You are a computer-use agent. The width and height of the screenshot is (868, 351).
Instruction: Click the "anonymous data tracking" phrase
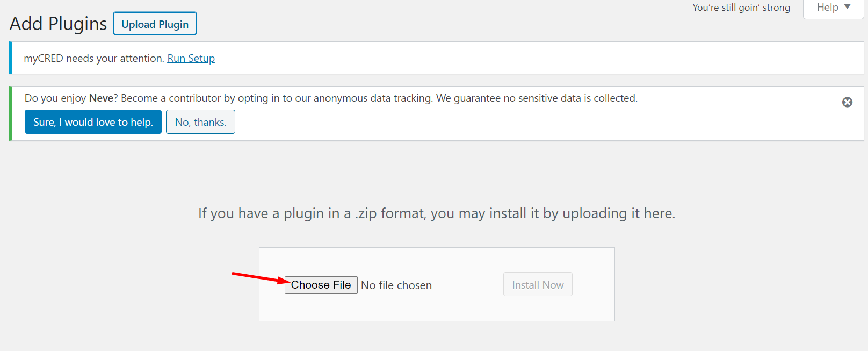coord(373,98)
